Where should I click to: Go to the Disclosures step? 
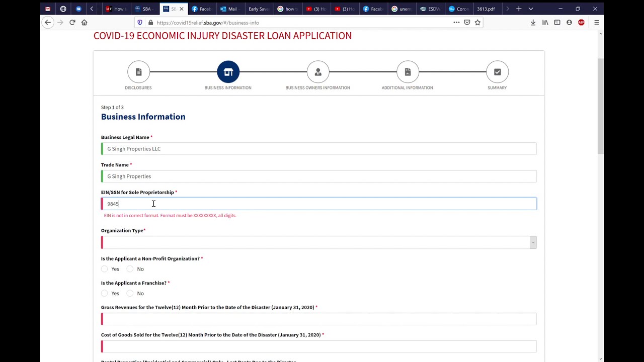(138, 72)
